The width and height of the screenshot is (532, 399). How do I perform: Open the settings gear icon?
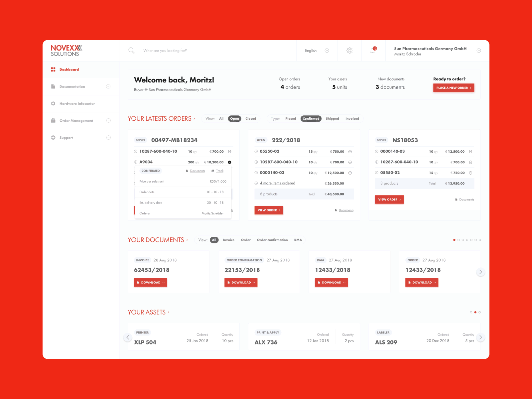point(349,51)
